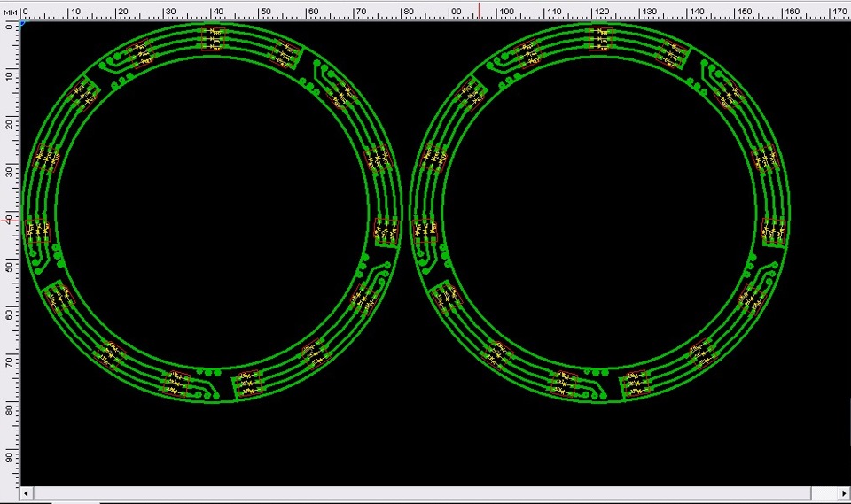Screen dimensions: 851x504
Task: Click the blue origin marker at canvas corner
Action: 23,23
